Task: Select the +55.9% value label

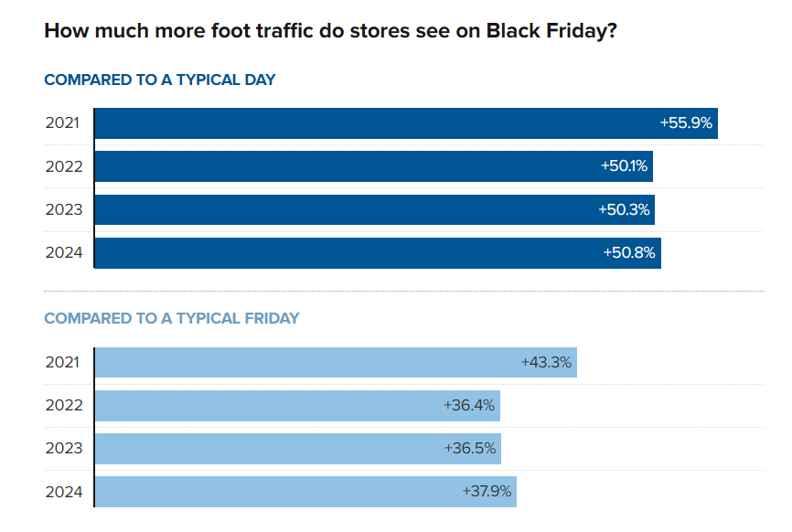Action: point(686,123)
